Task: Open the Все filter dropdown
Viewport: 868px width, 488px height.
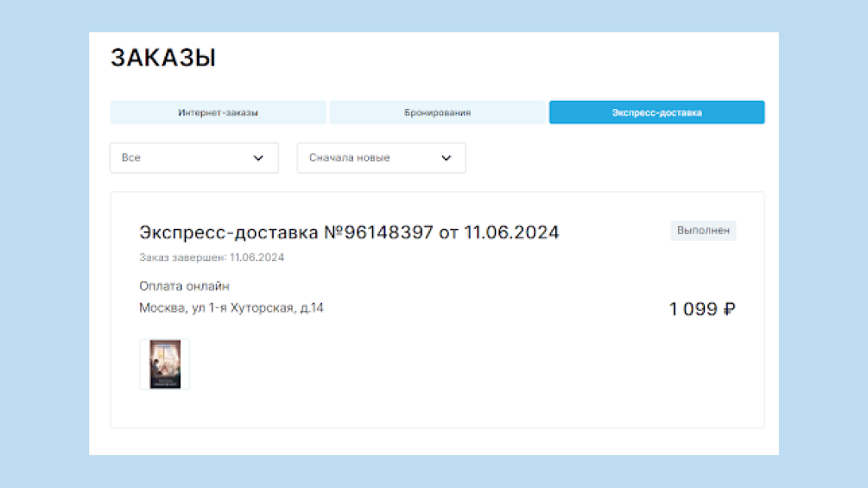Action: coord(193,158)
